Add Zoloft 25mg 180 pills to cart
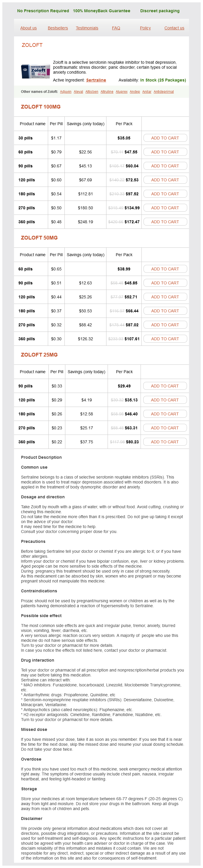203x868 pixels. 164,414
